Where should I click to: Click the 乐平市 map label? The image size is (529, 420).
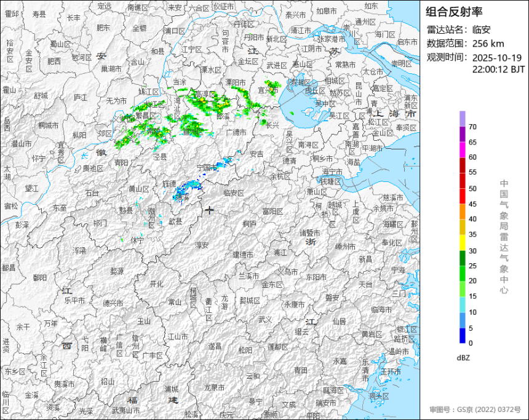pos(74,300)
